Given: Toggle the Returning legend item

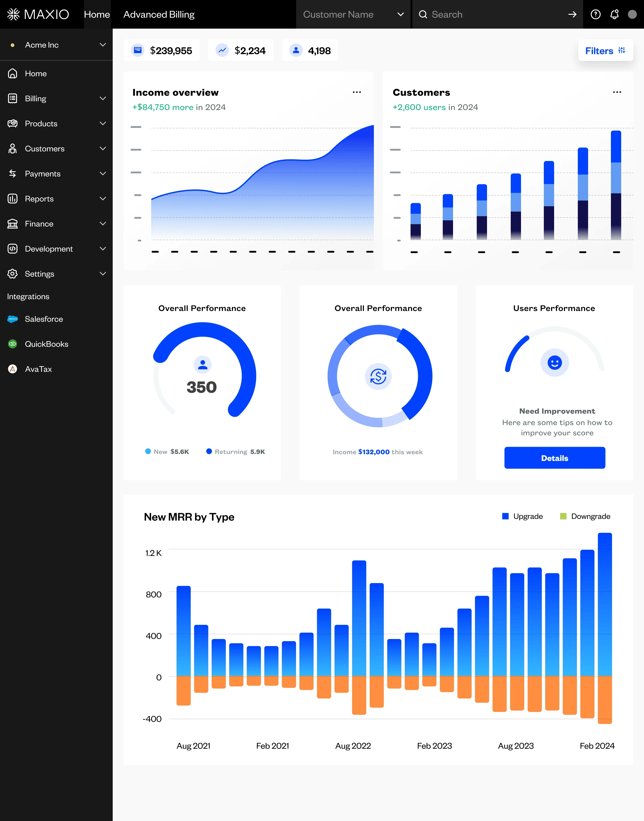Looking at the screenshot, I should (236, 452).
